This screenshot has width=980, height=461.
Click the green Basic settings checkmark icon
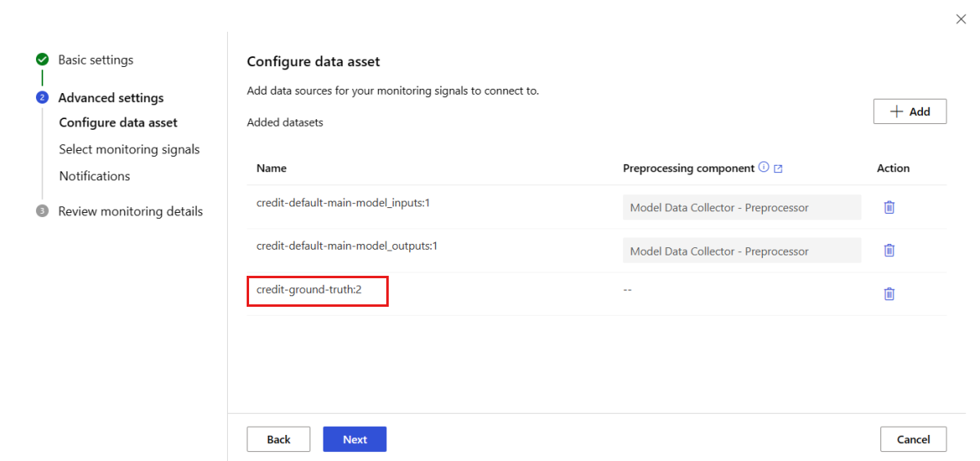(x=42, y=60)
